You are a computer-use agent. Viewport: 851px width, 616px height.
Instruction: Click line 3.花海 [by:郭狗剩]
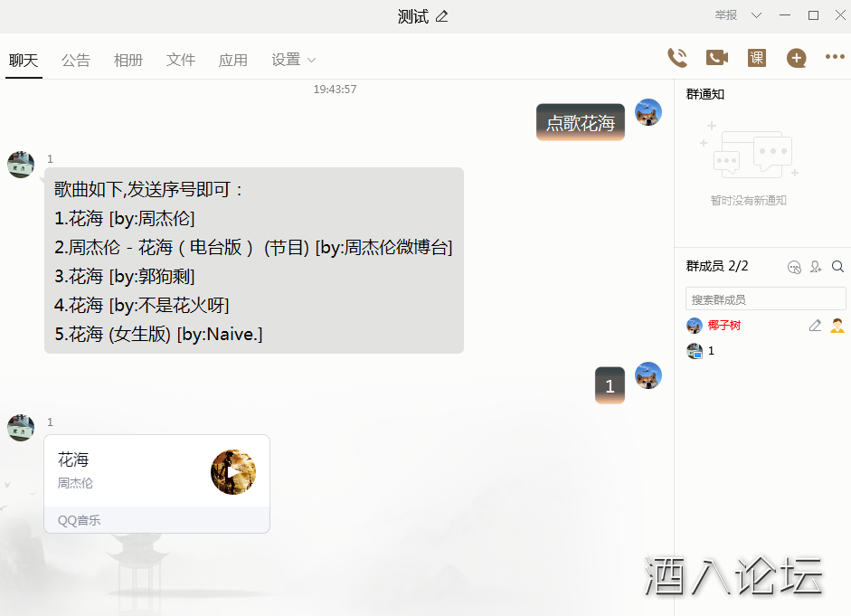[124, 276]
